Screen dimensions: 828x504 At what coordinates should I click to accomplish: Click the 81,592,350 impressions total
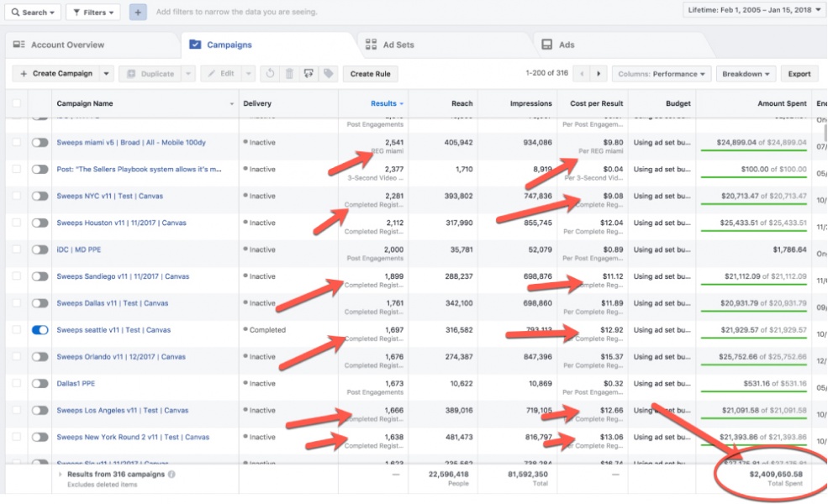[528, 474]
